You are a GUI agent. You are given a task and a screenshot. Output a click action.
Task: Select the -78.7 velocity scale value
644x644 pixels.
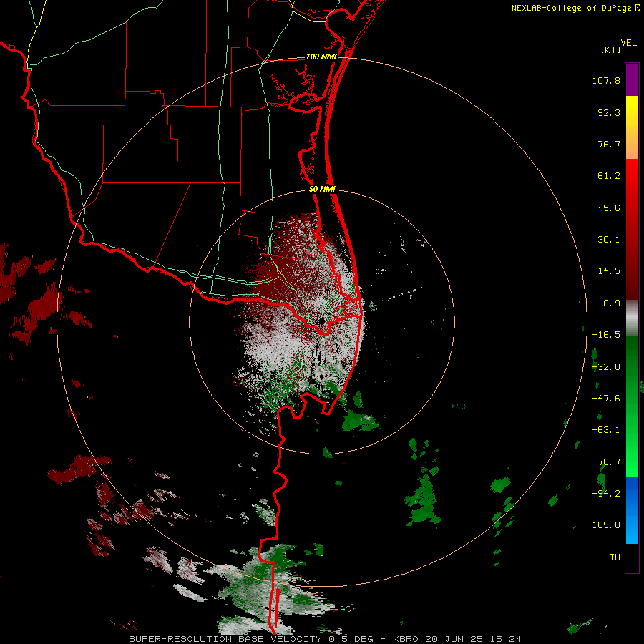coord(606,462)
